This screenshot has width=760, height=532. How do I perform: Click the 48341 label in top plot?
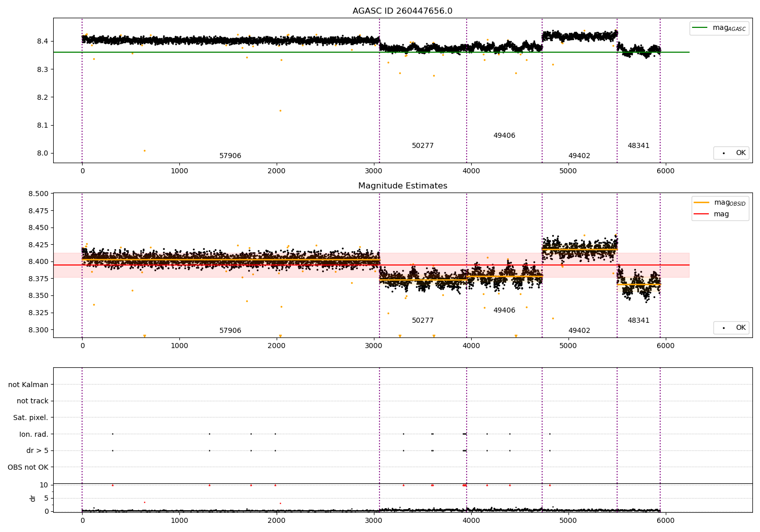click(x=638, y=146)
